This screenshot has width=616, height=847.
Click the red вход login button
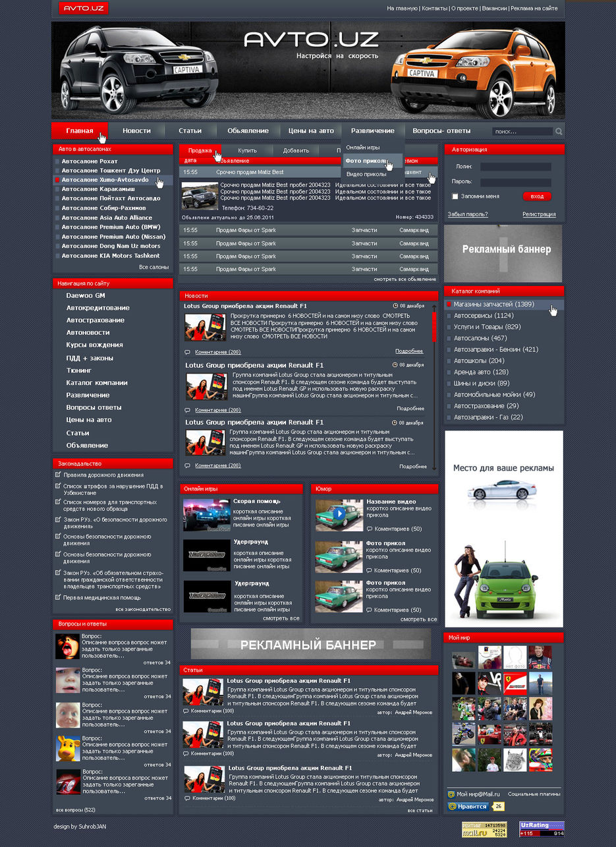tap(537, 196)
